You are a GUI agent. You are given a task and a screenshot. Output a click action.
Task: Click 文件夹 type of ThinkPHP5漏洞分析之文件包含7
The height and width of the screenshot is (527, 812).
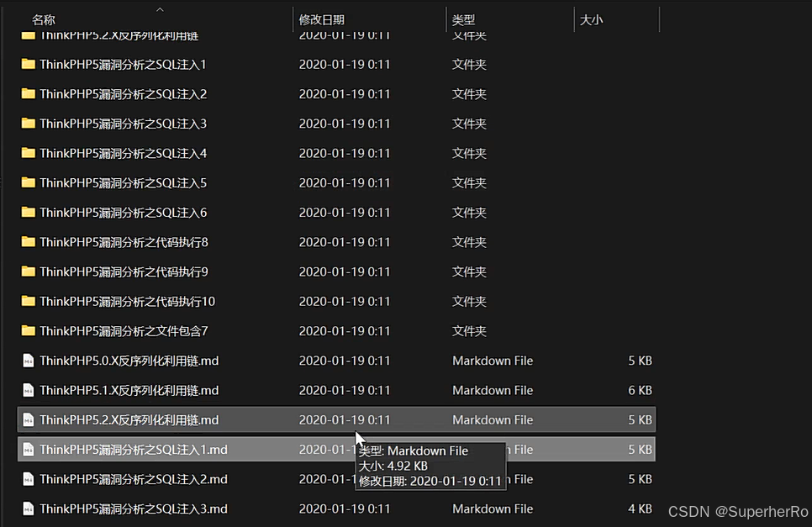[x=469, y=331]
